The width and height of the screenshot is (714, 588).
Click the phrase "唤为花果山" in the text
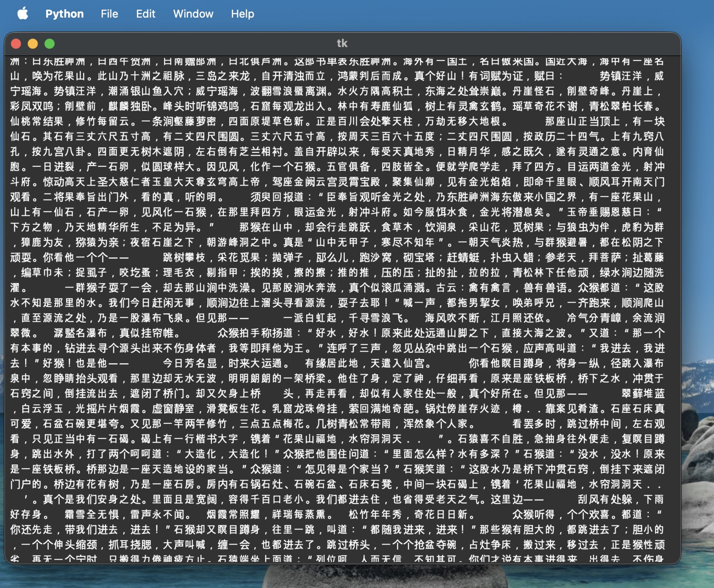[x=59, y=76]
